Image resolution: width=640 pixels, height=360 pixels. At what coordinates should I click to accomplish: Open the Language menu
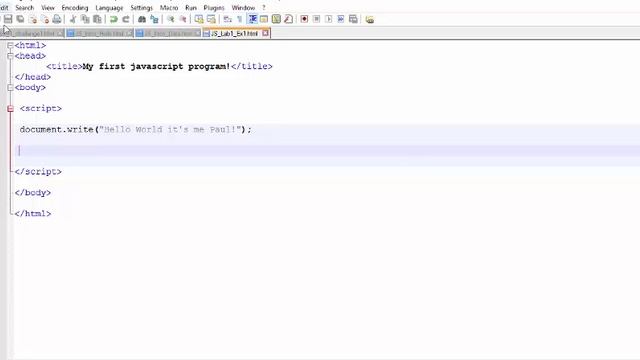tap(109, 8)
